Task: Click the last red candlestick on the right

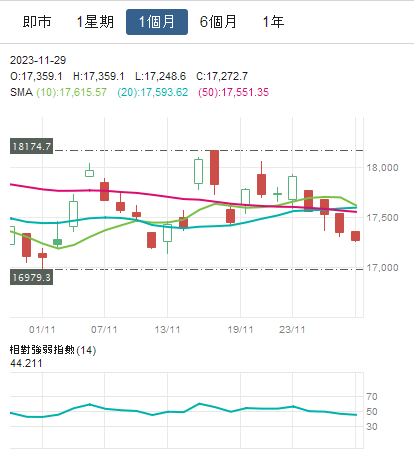Action: [x=355, y=236]
